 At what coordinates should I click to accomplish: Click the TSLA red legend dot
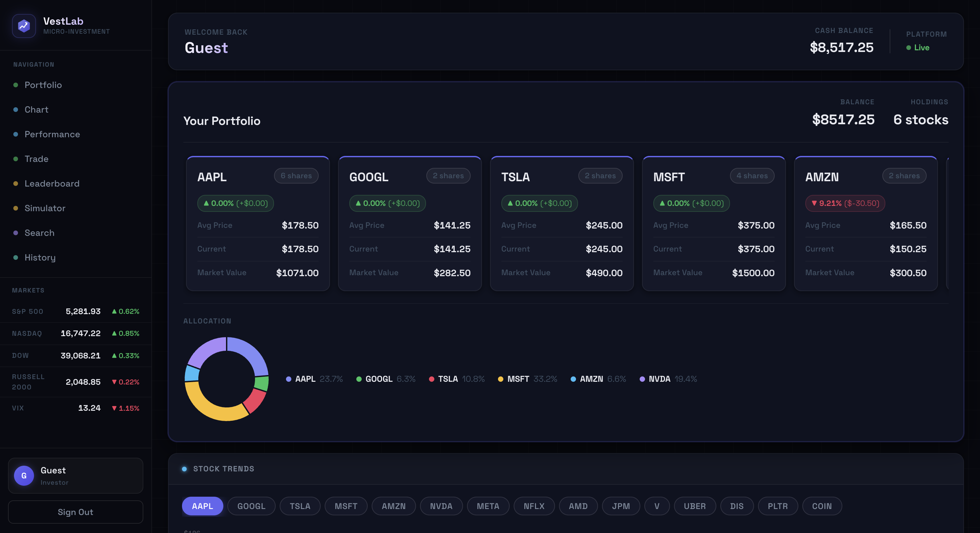point(431,379)
